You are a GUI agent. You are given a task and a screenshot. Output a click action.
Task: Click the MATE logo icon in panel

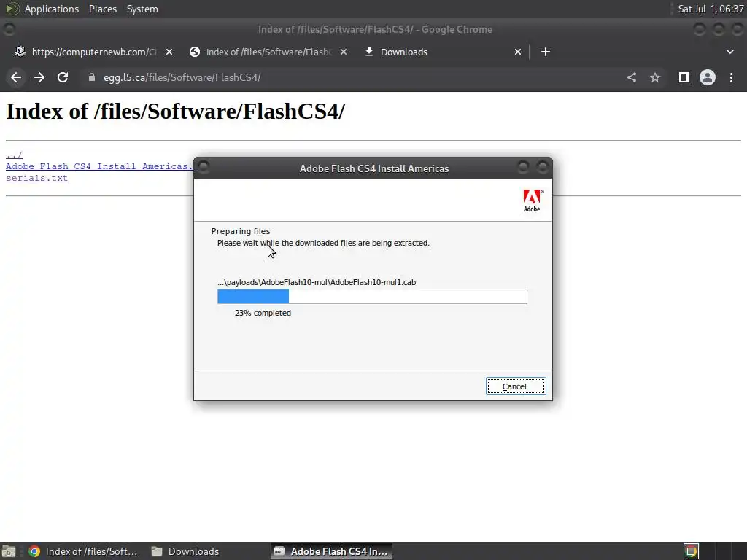(x=12, y=9)
